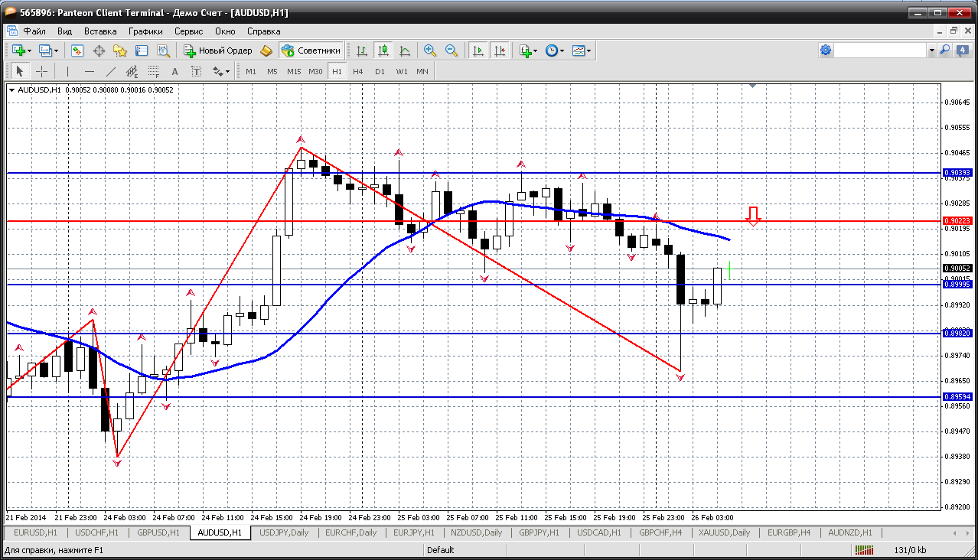This screenshot has height=560, width=978.
Task: Open the Справка menu
Action: pyautogui.click(x=264, y=31)
